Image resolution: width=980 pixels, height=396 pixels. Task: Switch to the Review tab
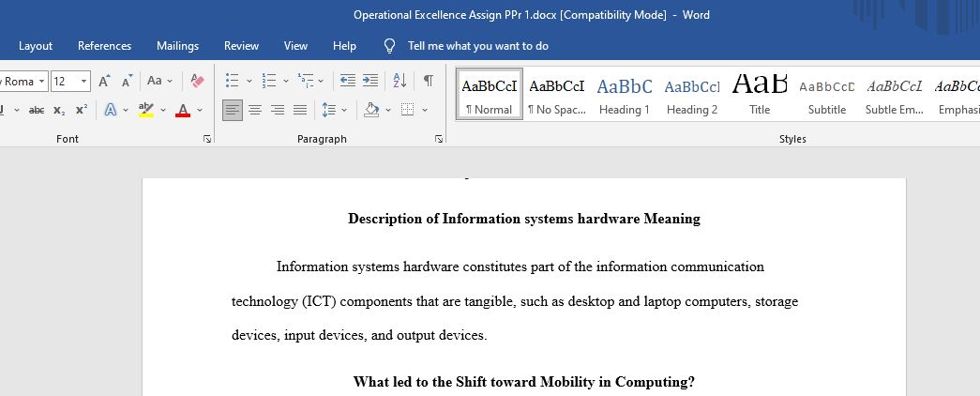(241, 46)
